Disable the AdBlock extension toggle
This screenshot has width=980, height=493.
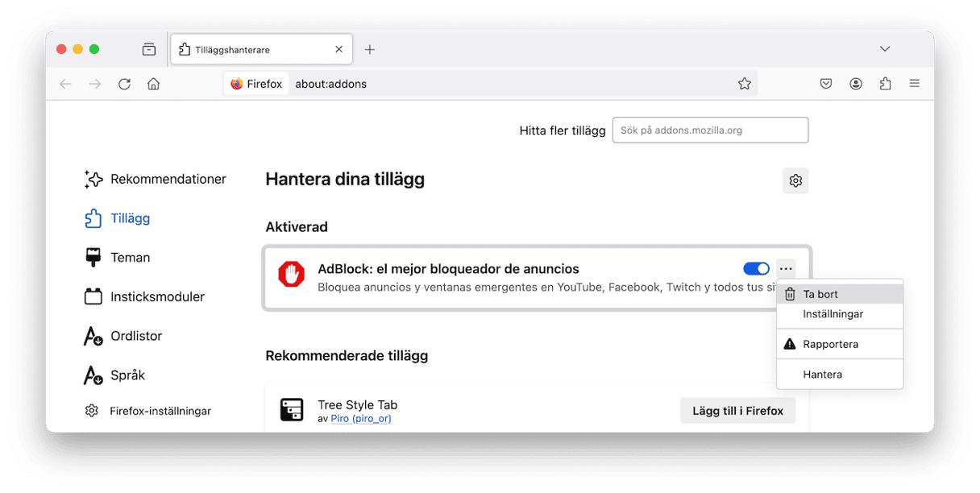[756, 268]
